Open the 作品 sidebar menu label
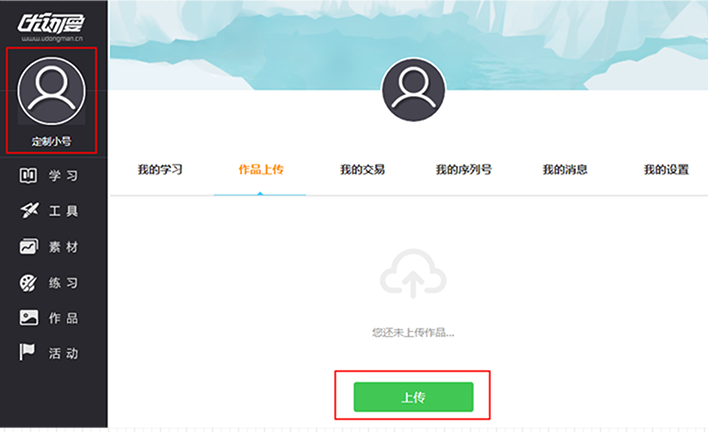Image resolution: width=708 pixels, height=432 pixels. [63, 318]
